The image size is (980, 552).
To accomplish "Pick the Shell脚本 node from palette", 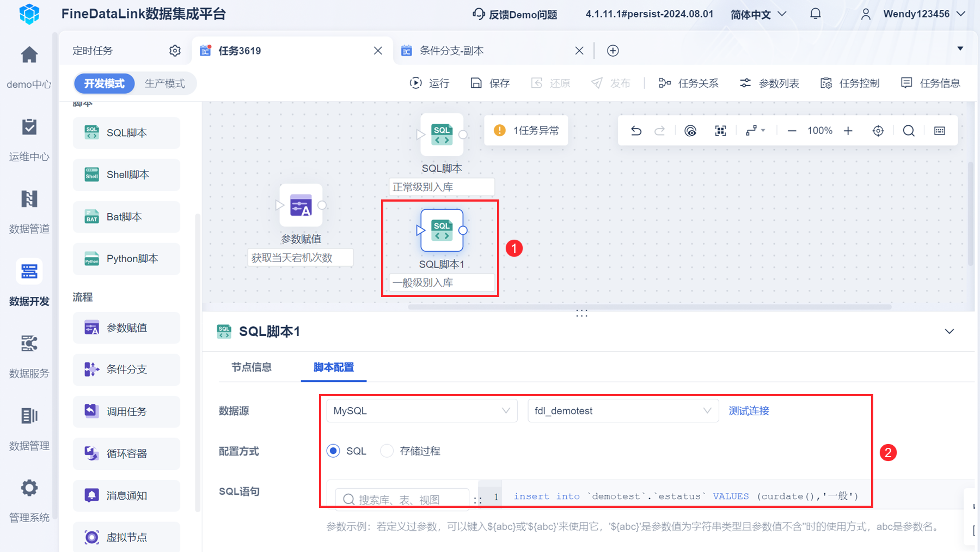I will [126, 175].
